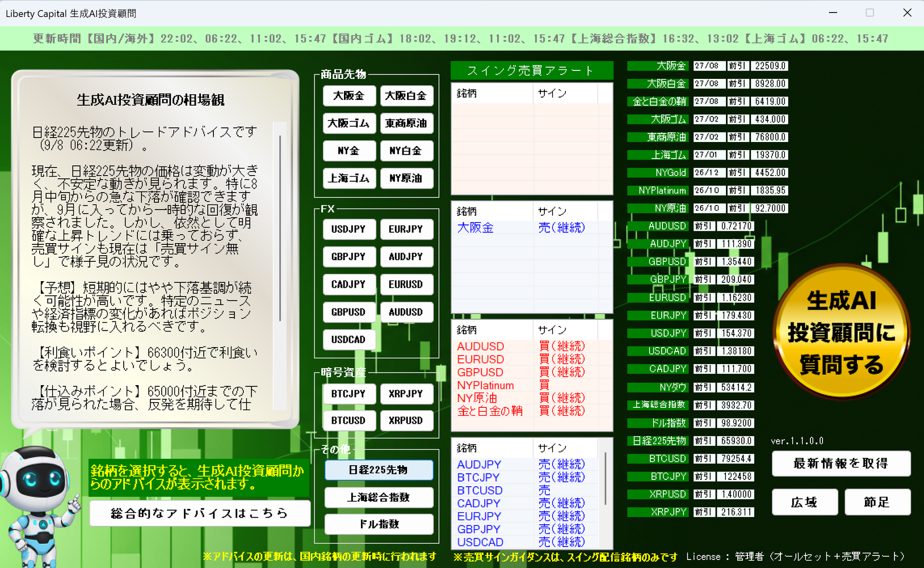
Task: Click the 上海総合指数 price label in quotes list
Action: (658, 405)
